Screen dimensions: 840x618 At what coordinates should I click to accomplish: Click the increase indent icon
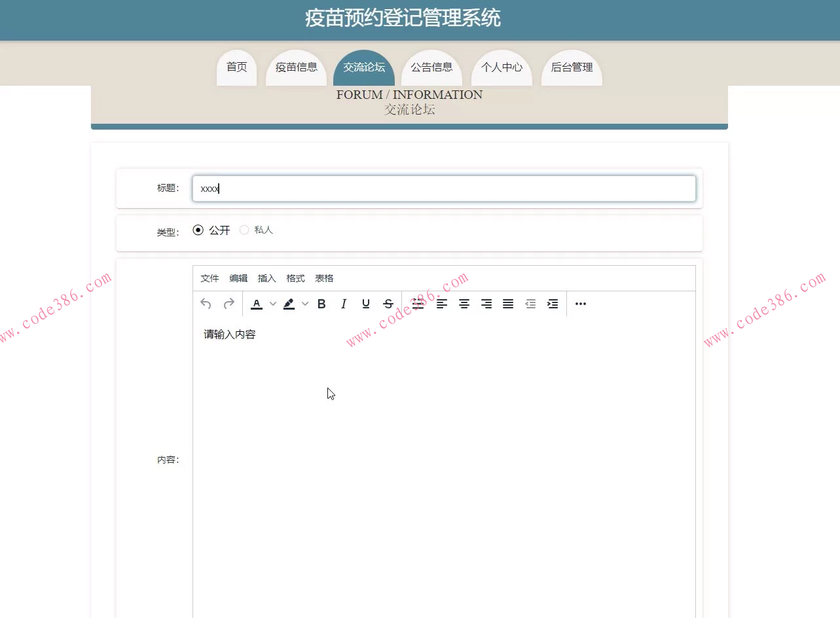[x=552, y=303]
